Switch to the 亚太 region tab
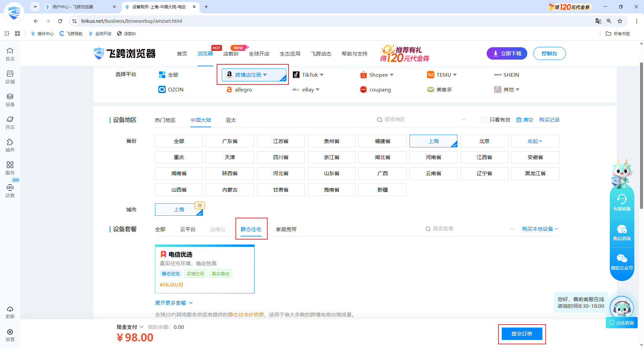 [231, 120]
